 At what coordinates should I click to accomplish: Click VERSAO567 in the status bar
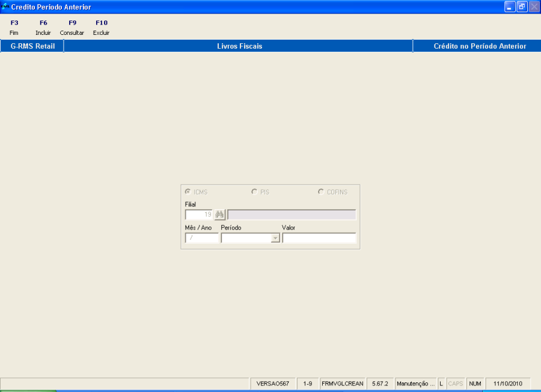[272, 384]
